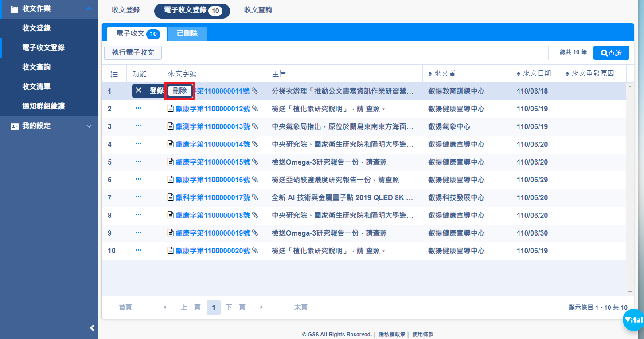Click the 刪除 button in row 1
Screen dimensions: 644x339
coord(180,91)
